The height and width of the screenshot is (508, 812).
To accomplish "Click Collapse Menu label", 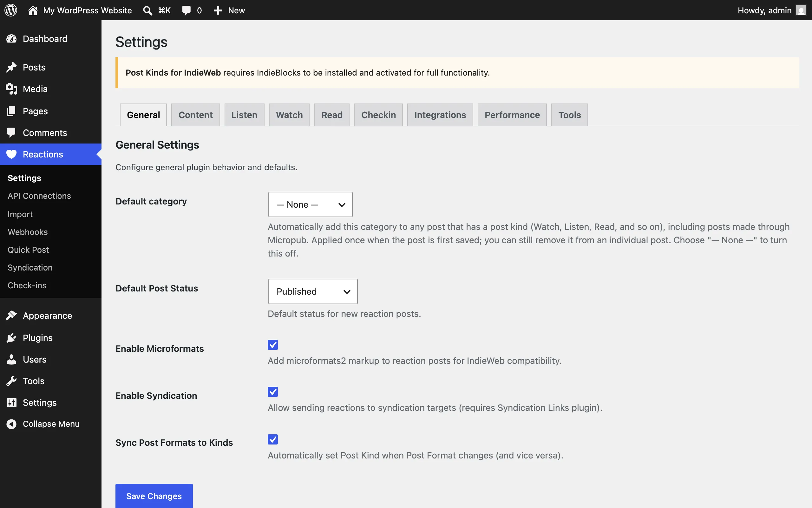I will click(51, 424).
